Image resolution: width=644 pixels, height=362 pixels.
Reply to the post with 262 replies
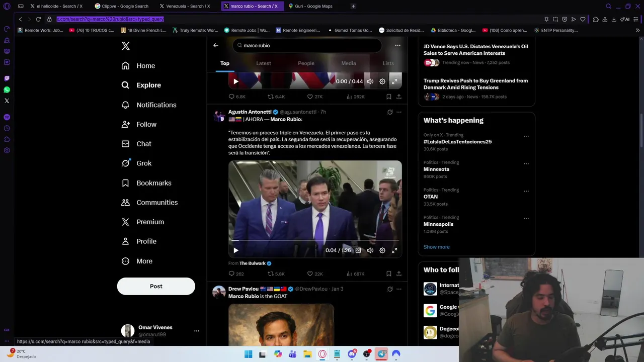(236, 274)
